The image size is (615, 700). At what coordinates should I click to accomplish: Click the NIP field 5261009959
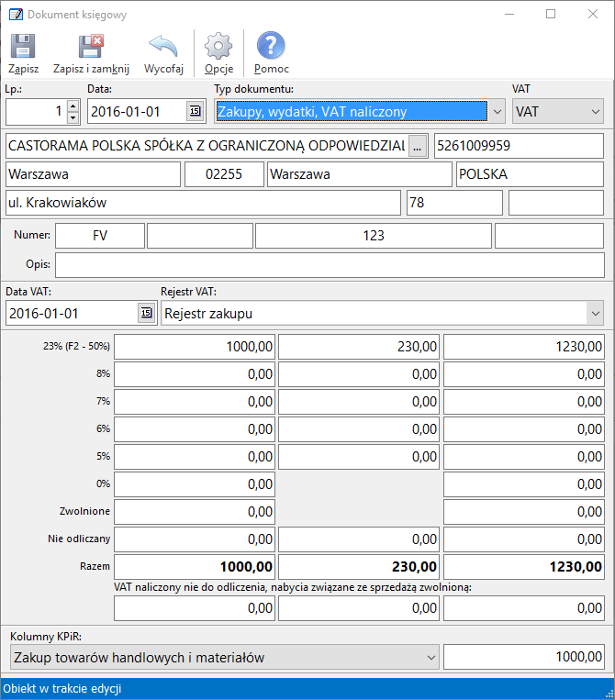pyautogui.click(x=518, y=146)
